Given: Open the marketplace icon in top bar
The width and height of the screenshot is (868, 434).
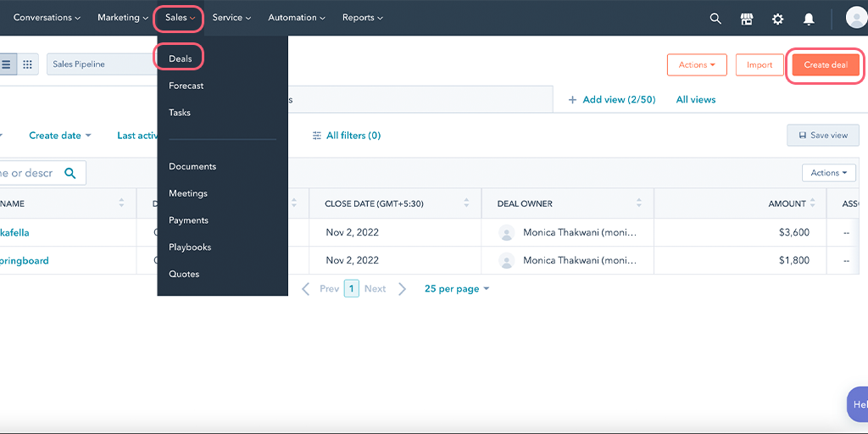Looking at the screenshot, I should tap(747, 19).
